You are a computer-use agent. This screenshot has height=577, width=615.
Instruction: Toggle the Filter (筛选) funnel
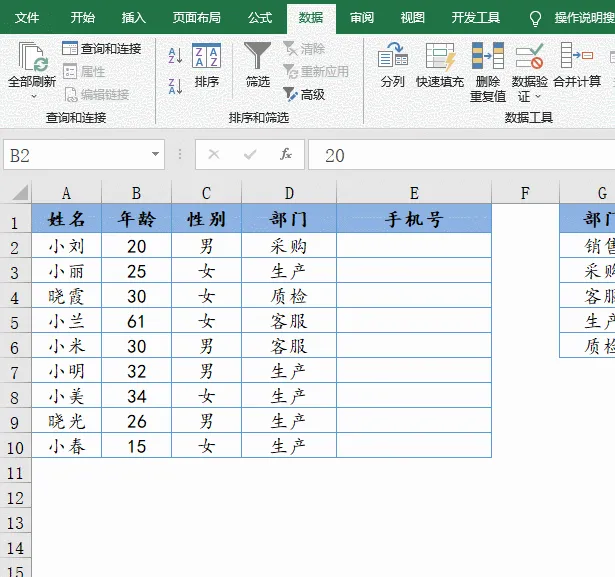(258, 65)
